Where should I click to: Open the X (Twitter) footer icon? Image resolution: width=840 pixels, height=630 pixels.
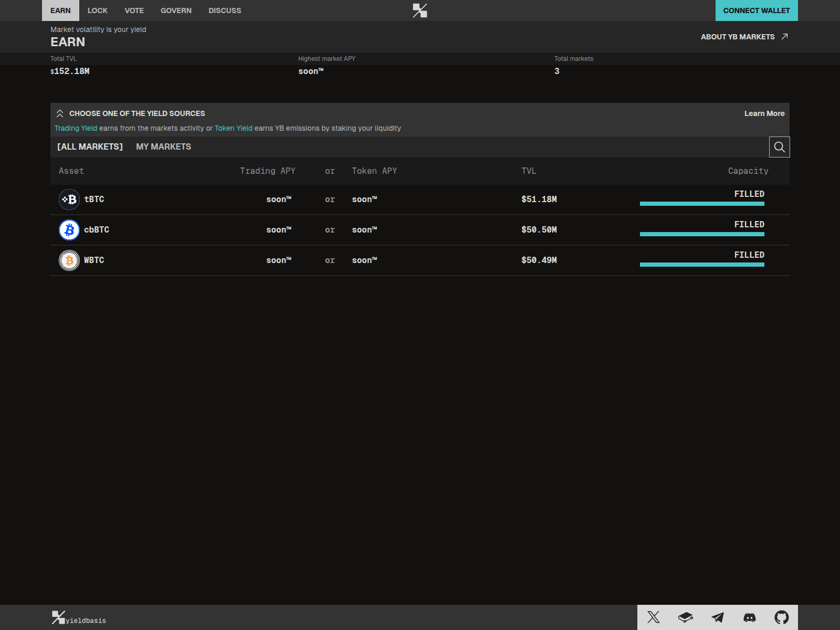pyautogui.click(x=654, y=617)
